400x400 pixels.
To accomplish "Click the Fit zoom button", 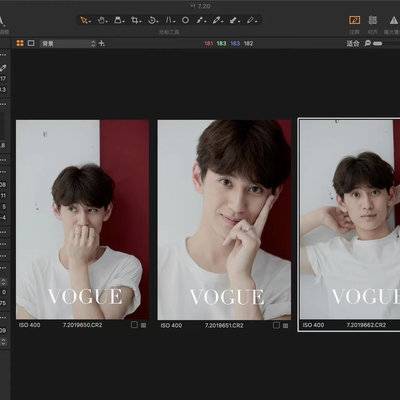I will point(353,43).
